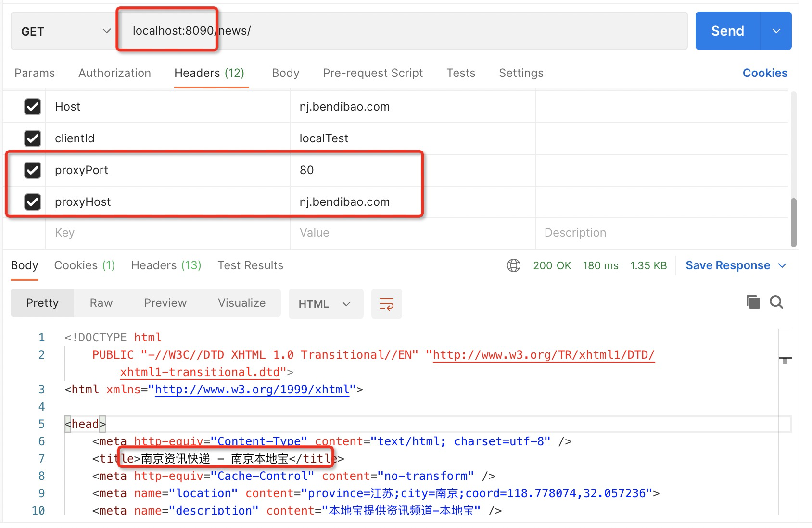Click the empty Value field for new header
This screenshot has width=812, height=528.
[413, 233]
